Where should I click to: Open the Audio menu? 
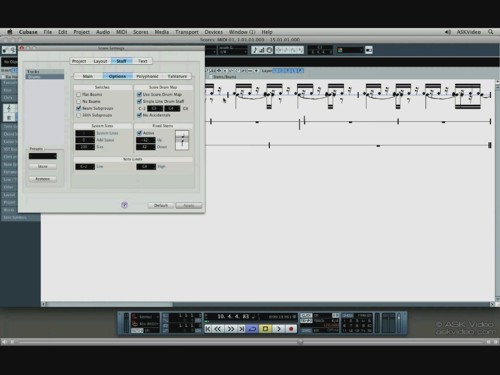tap(103, 32)
